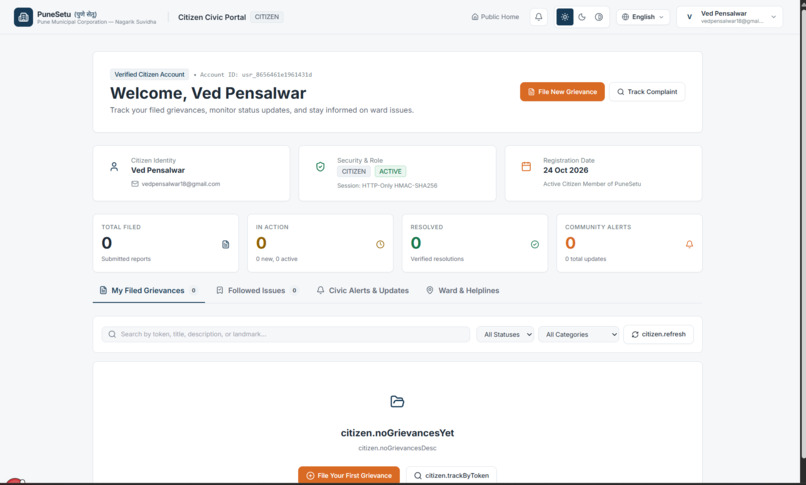Switch to Followed Issues tab
Image resolution: width=806 pixels, height=485 pixels.
tap(257, 291)
